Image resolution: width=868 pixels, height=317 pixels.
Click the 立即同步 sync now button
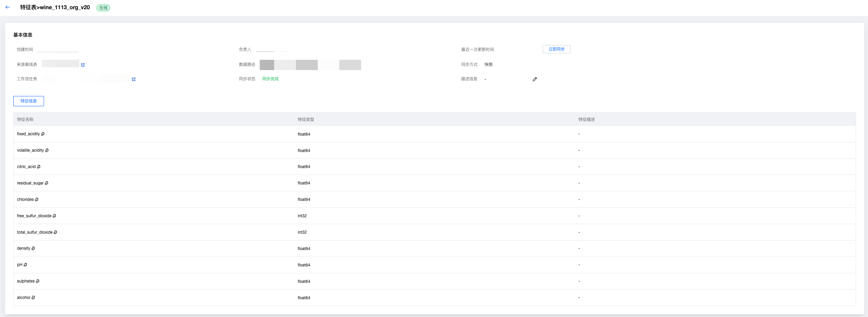pos(556,49)
